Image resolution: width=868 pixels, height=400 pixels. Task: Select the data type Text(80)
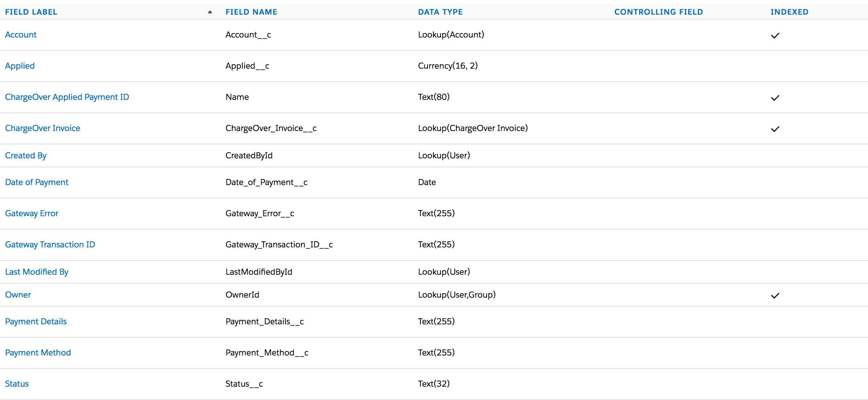(x=434, y=97)
